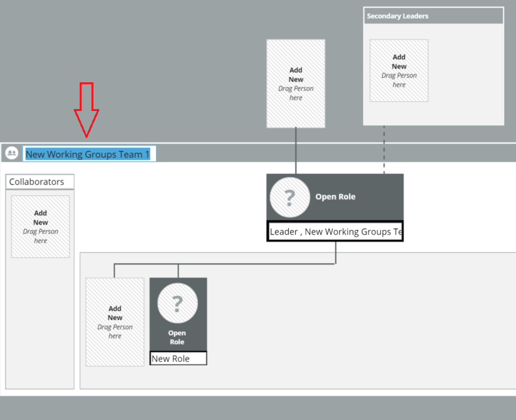Click question mark avatar on member role card
The width and height of the screenshot is (516, 420).
click(x=177, y=304)
